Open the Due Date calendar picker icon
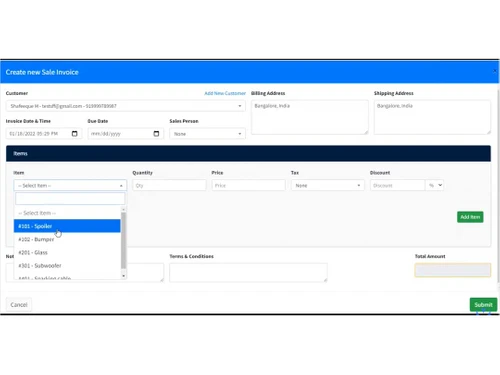The width and height of the screenshot is (500, 375). (x=156, y=134)
